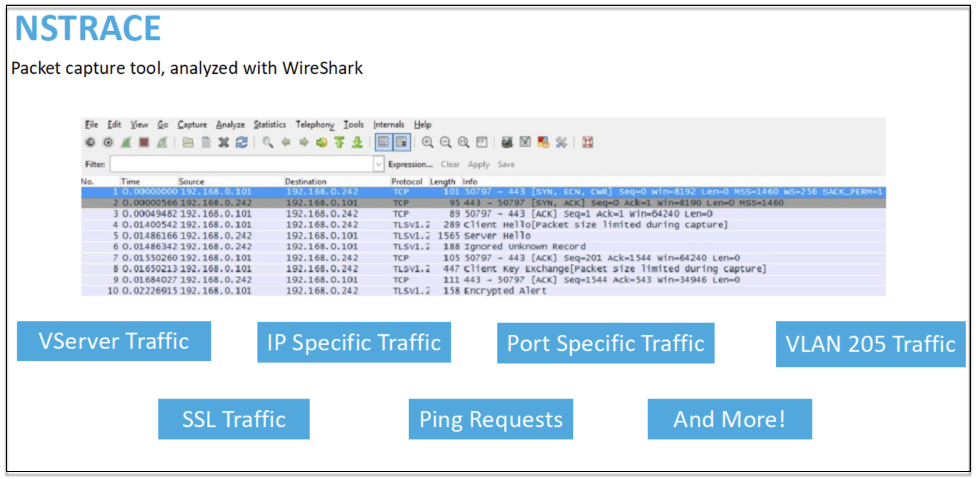The width and height of the screenshot is (980, 479).
Task: Edit display filters icon
Action: 525,142
